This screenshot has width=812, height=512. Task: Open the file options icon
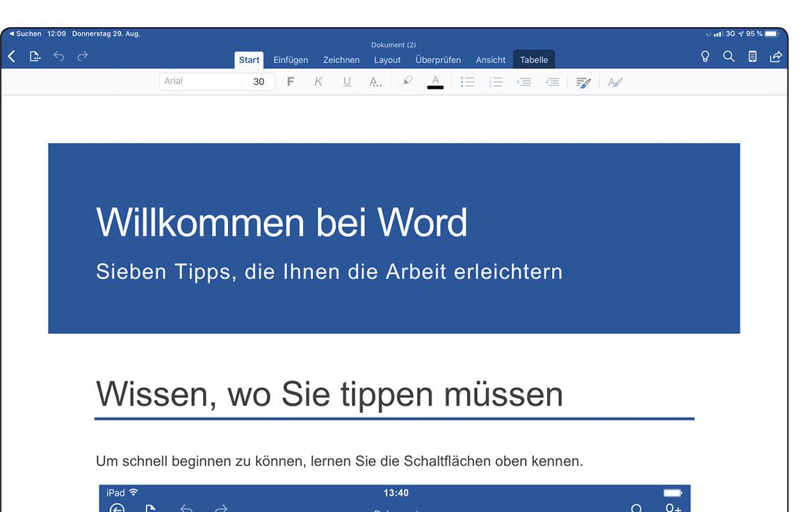point(35,56)
